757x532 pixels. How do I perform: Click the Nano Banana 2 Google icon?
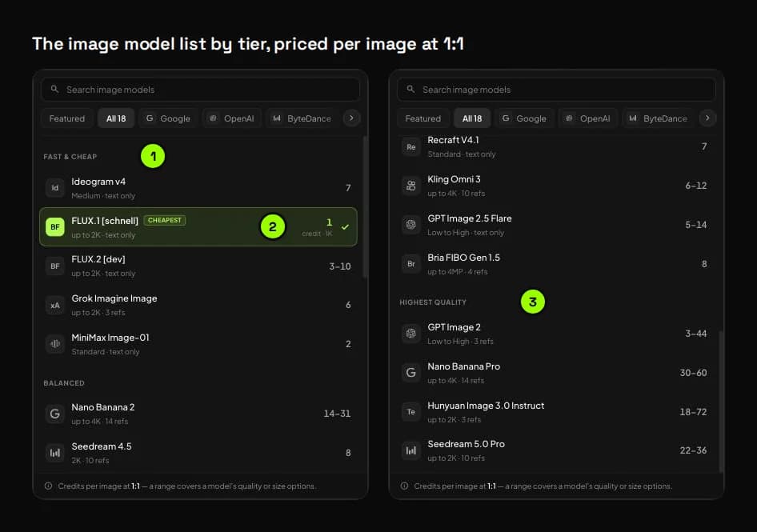click(x=55, y=414)
